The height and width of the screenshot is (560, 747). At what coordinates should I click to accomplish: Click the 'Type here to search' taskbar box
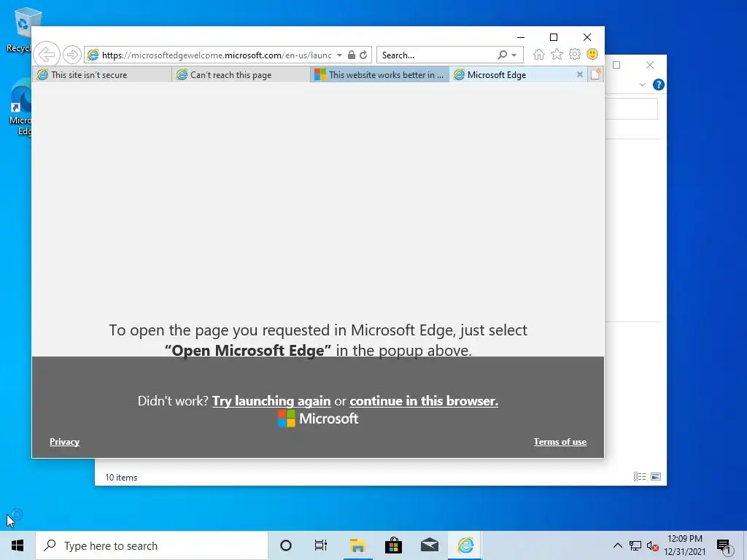point(152,545)
